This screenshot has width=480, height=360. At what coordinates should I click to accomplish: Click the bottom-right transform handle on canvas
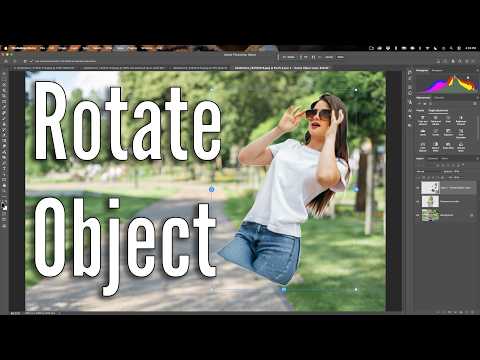(356, 290)
